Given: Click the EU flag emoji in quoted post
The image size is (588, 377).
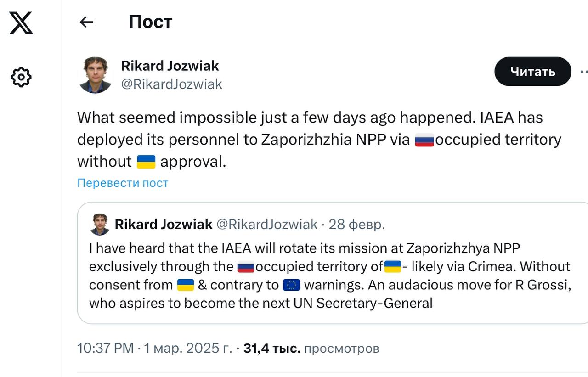Looking at the screenshot, I should (x=292, y=285).
